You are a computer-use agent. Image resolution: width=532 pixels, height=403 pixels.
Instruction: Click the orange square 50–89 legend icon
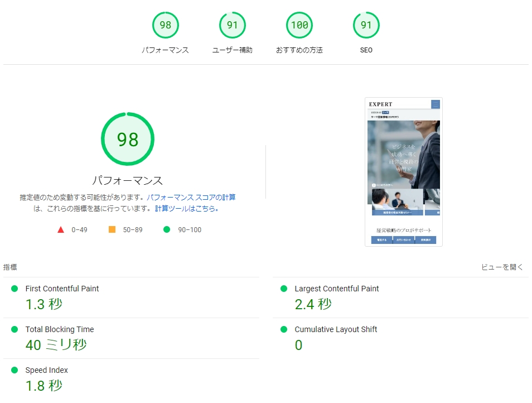112,229
